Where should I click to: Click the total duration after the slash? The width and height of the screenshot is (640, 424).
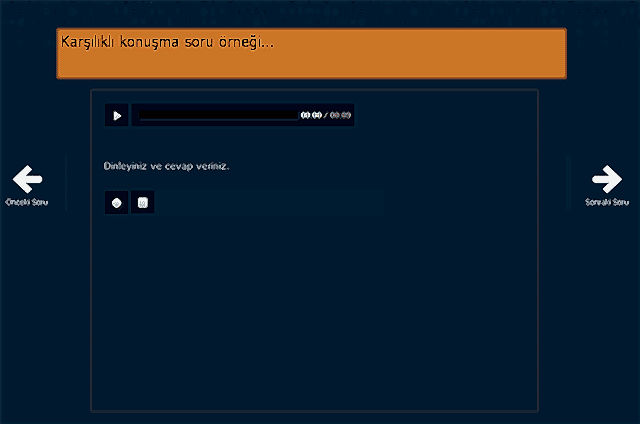[340, 115]
